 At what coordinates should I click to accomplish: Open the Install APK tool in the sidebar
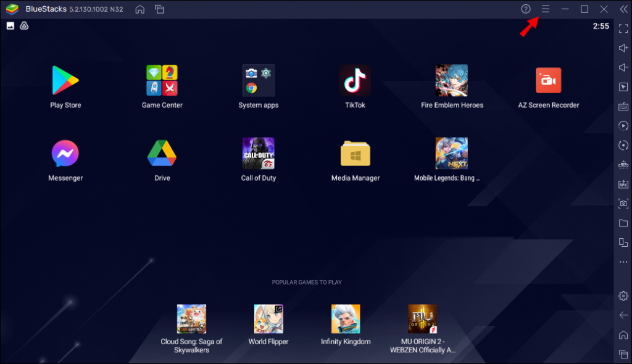pos(623,184)
